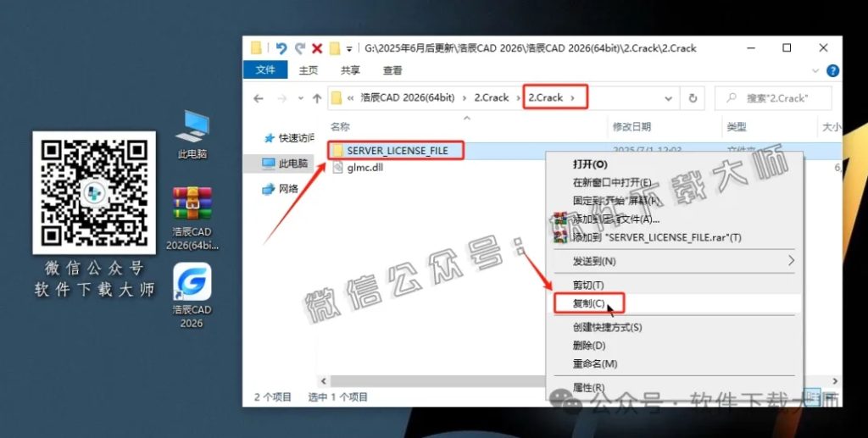
Task: Choose pin to Start screen menu entry
Action: [674, 200]
